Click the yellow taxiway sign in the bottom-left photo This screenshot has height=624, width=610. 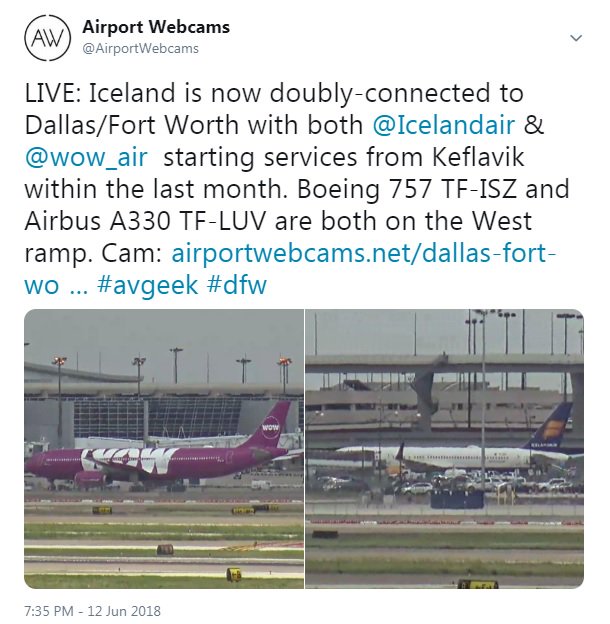[234, 575]
